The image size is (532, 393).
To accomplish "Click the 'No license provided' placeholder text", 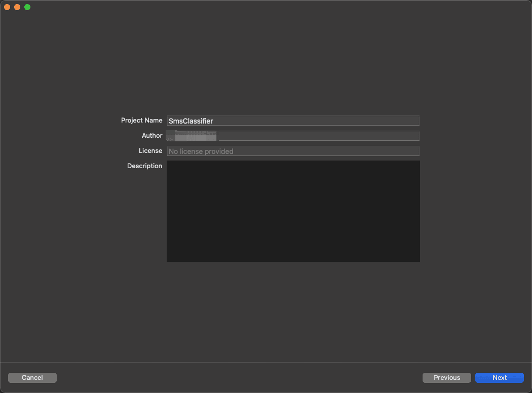I will [201, 151].
